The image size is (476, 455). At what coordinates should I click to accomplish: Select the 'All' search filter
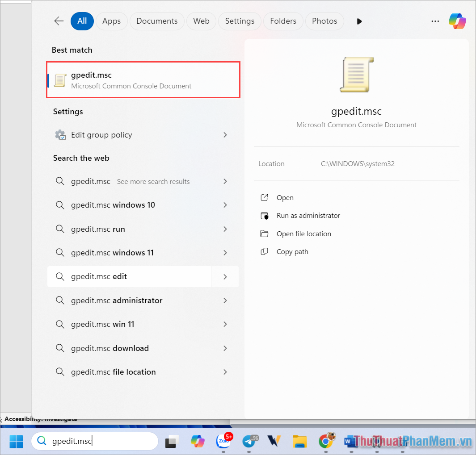[82, 21]
